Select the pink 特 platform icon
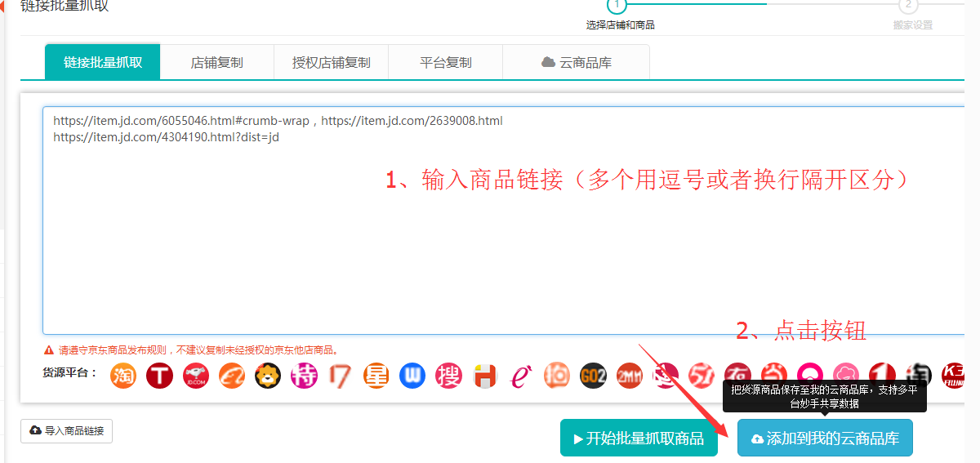The image size is (980, 463). click(x=304, y=376)
